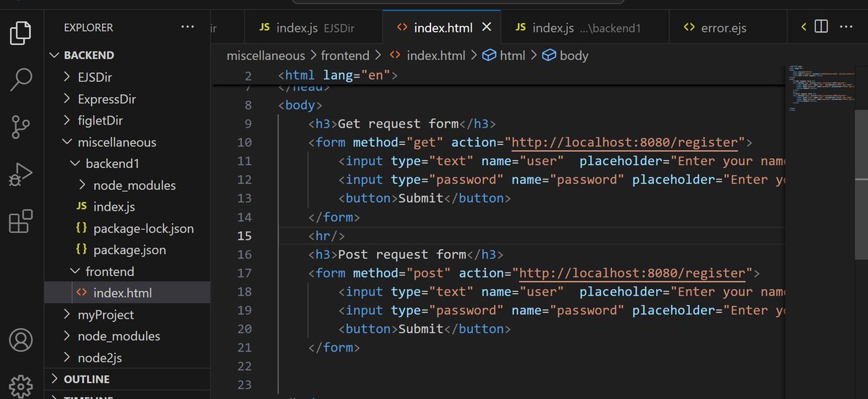Expand the OUTLINE section
The height and width of the screenshot is (399, 868).
(x=55, y=379)
